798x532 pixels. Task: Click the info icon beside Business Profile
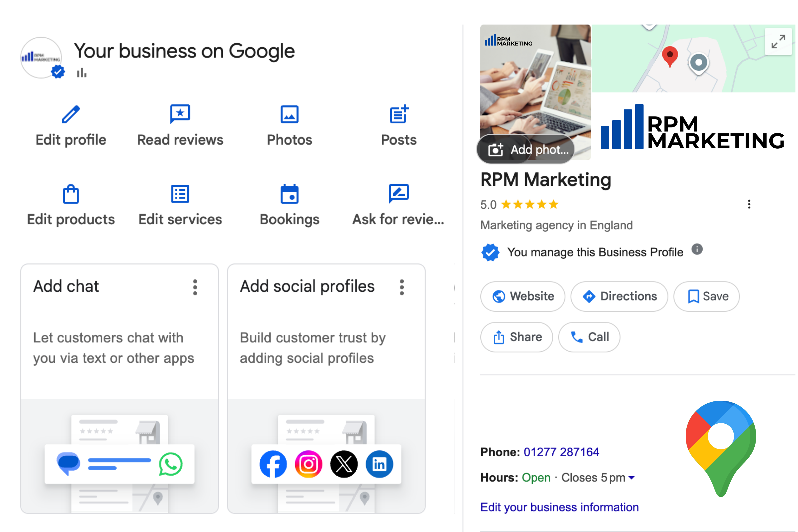pos(697,249)
